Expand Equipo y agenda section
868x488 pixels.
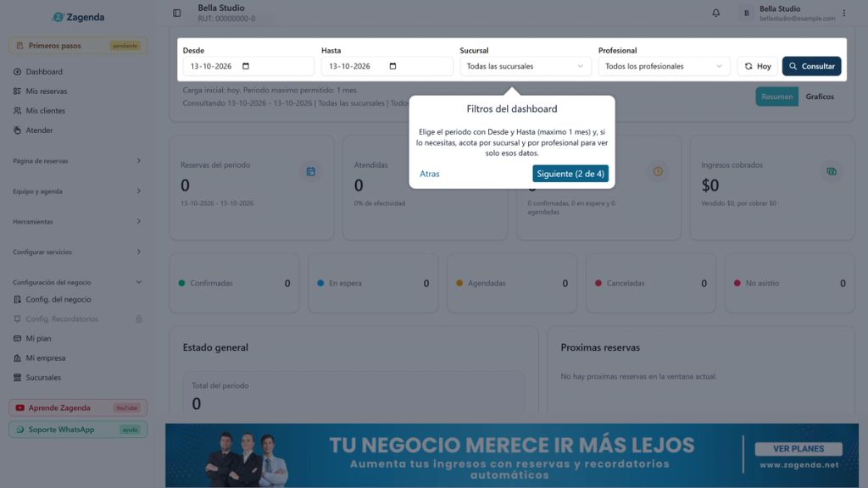77,191
